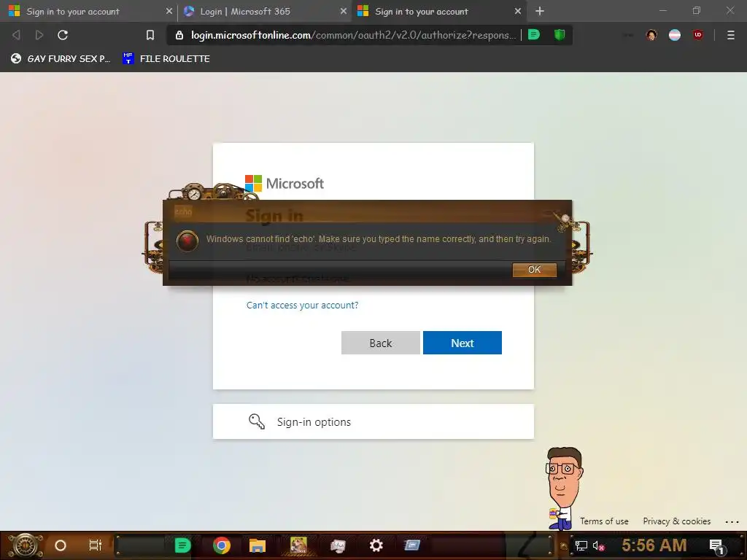Open the browser hamburger menu

click(731, 35)
